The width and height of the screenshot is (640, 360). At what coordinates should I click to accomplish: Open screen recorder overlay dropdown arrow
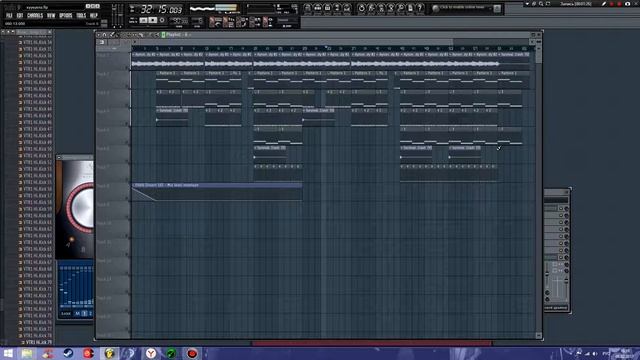(527, 4)
